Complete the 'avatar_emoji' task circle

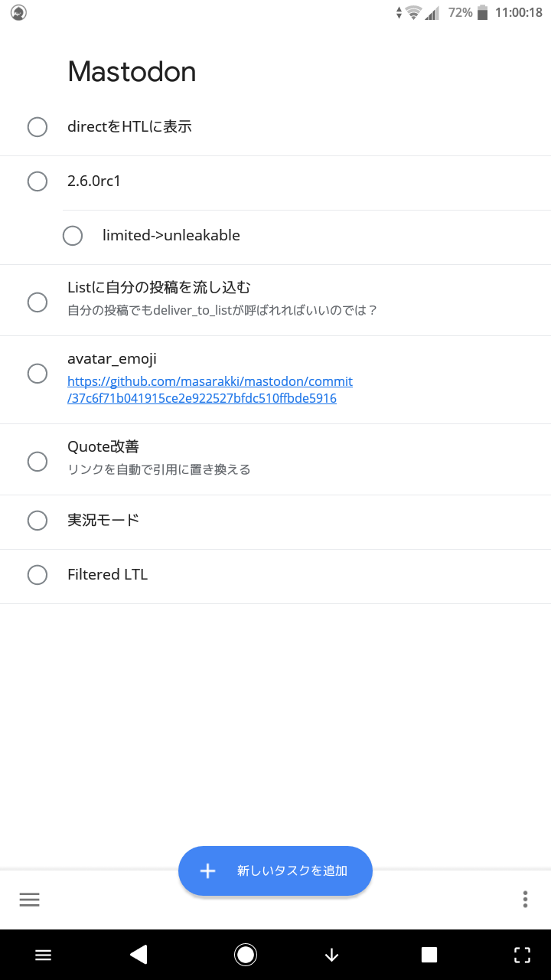tap(37, 374)
